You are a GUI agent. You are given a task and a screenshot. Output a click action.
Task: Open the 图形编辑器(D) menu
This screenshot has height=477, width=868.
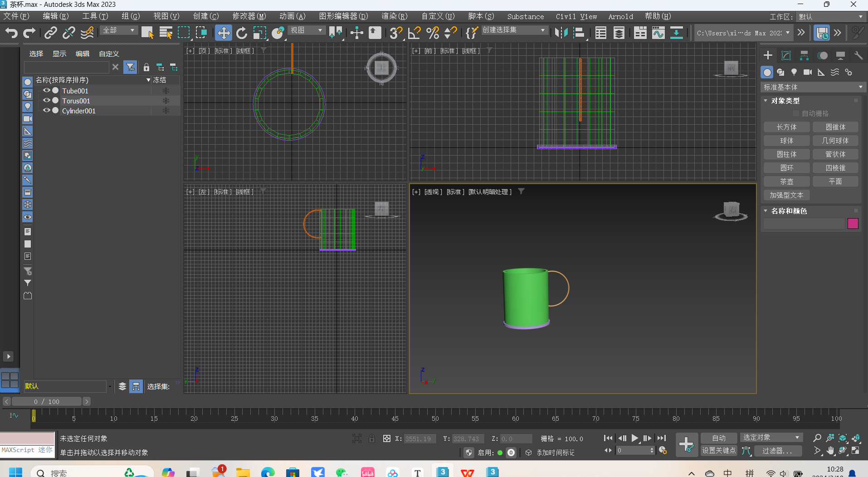[x=343, y=16]
